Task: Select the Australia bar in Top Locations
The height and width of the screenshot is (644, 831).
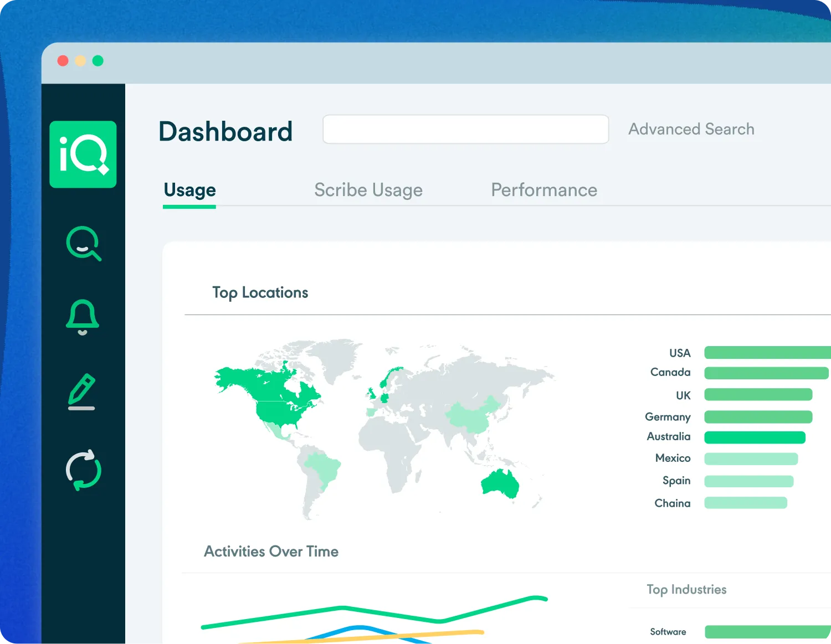Action: (755, 437)
